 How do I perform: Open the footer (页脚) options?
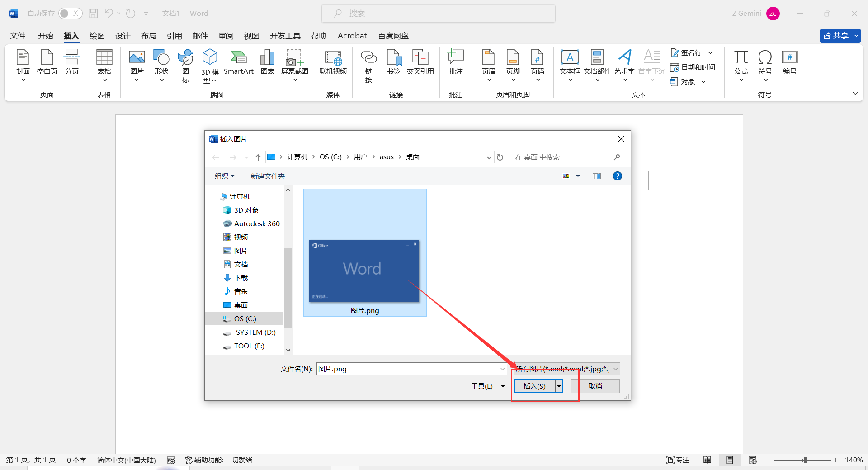[513, 66]
